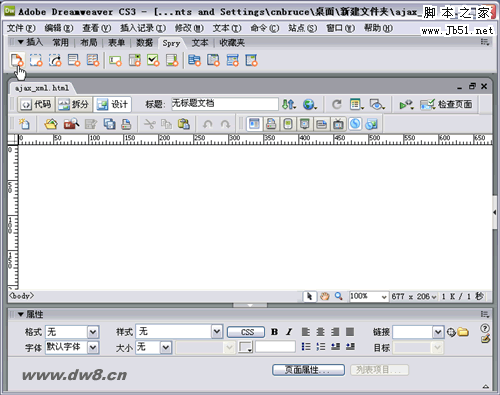Screen dimensions: 500x395
Task: Insert Spry Tabbed Panels icon
Action: (213, 60)
